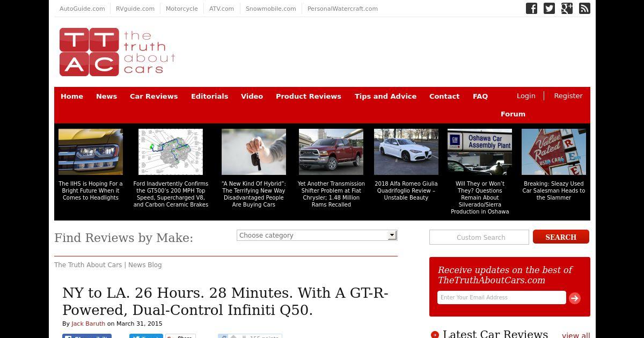Image resolution: width=644 pixels, height=338 pixels.
Task: Open the red Ram truck recall thumbnail
Action: coord(331,152)
